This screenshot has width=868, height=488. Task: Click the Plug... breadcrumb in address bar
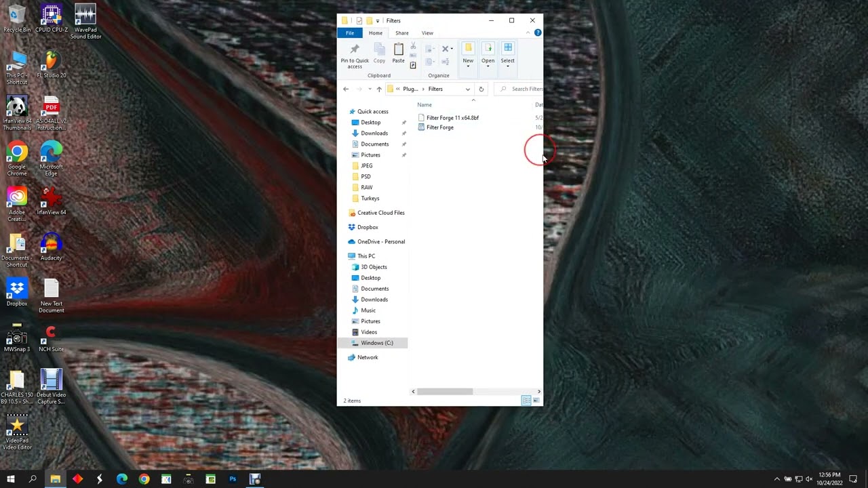(x=410, y=89)
